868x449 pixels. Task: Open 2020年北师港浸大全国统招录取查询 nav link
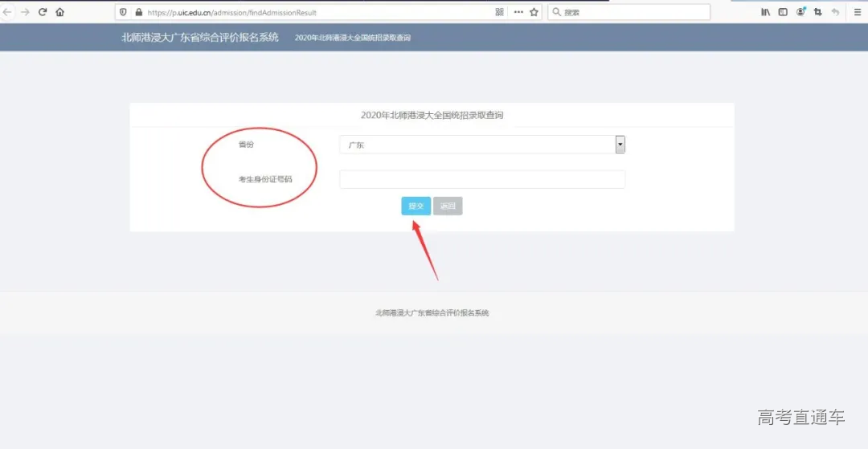[x=352, y=38]
